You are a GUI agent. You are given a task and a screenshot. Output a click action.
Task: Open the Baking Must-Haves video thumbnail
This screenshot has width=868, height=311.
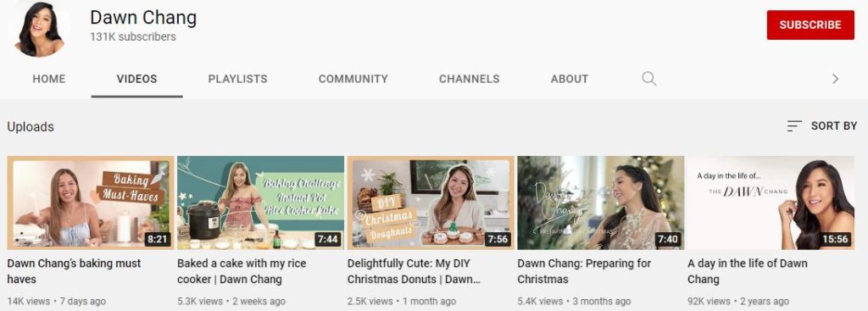(90, 203)
